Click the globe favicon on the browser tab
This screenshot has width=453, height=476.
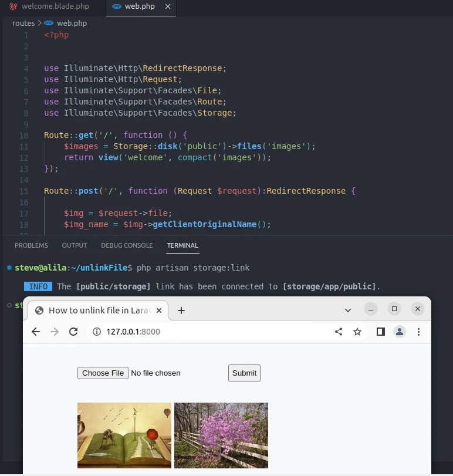tap(39, 310)
